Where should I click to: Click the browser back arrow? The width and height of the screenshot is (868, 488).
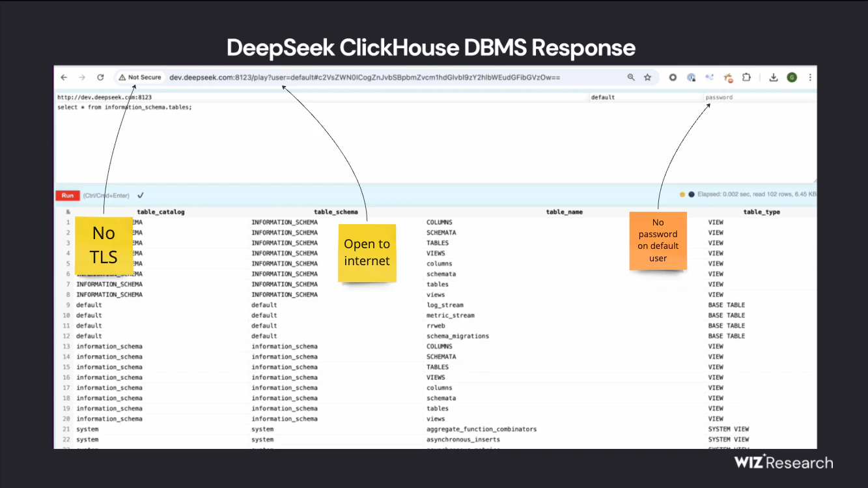(x=64, y=78)
